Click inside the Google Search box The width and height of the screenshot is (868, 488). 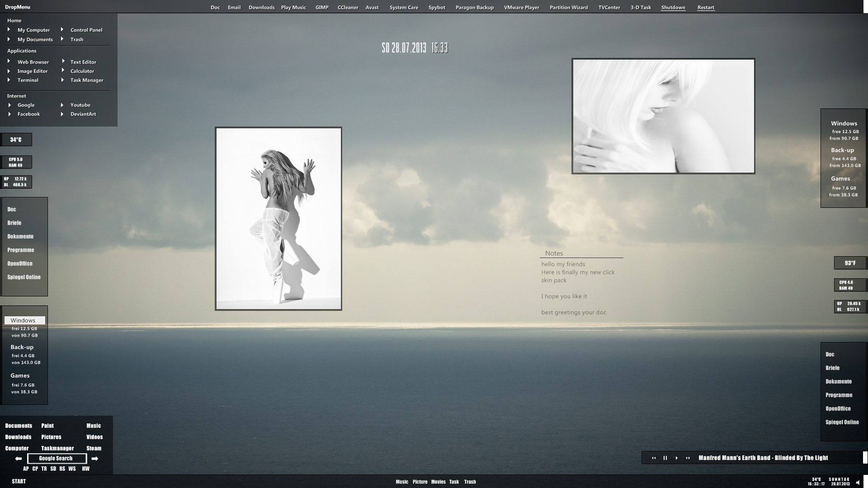pyautogui.click(x=57, y=458)
